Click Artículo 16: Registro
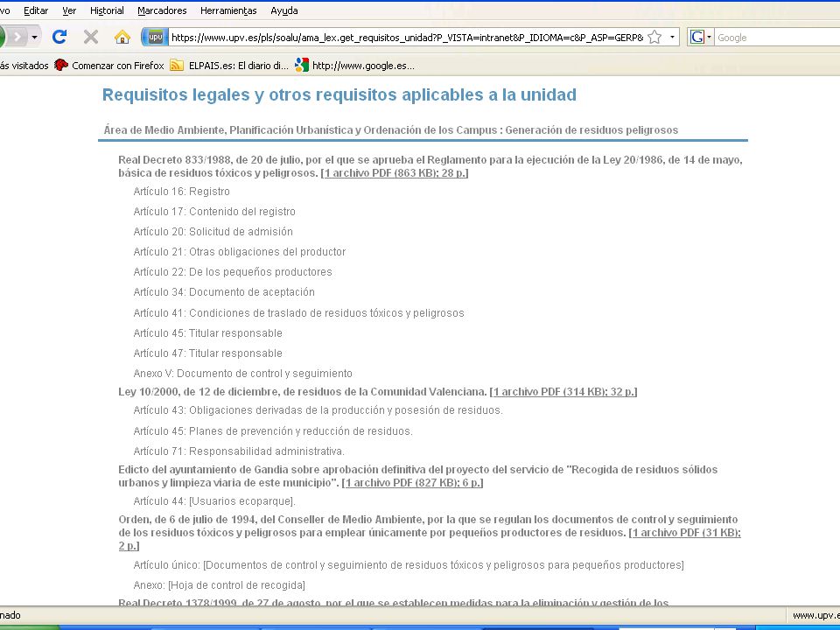Image resolution: width=840 pixels, height=630 pixels. (182, 192)
